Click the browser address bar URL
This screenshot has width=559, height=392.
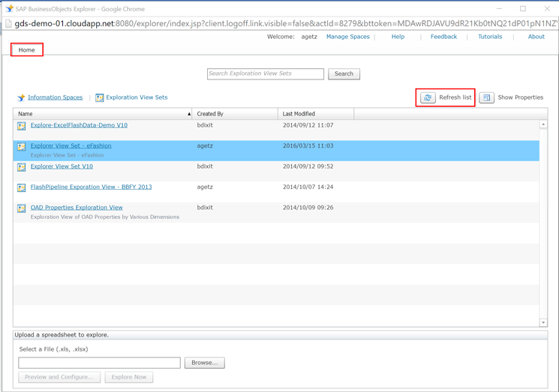(285, 24)
